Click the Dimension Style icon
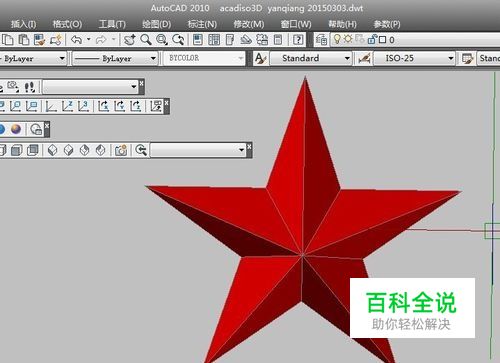 pyautogui.click(x=364, y=59)
